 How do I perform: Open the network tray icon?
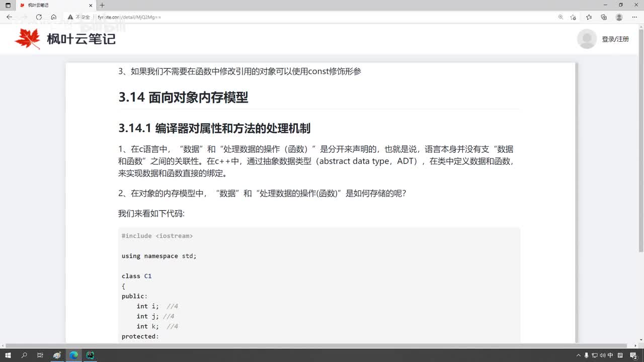pyautogui.click(x=595, y=355)
